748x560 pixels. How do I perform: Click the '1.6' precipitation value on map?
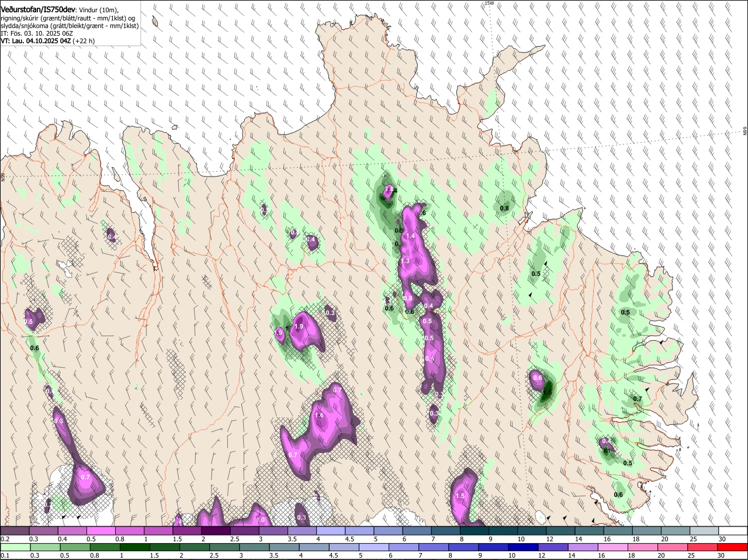coord(319,416)
